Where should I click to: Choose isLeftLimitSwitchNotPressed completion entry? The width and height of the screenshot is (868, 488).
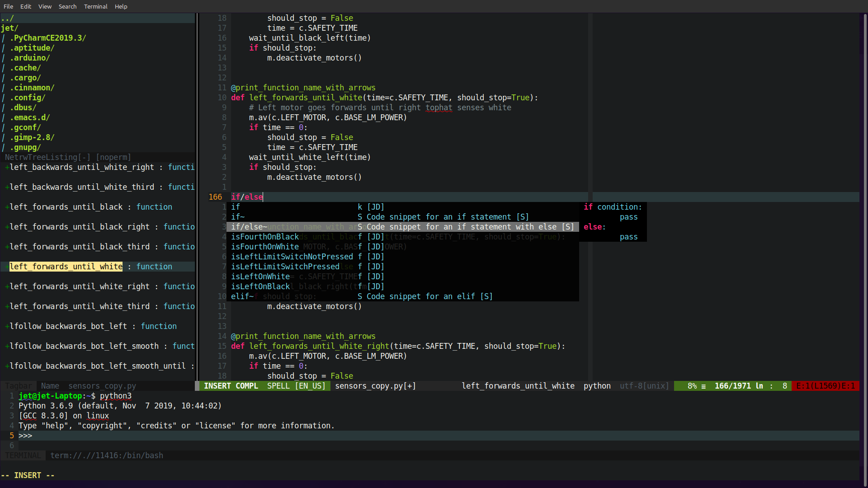pos(402,257)
